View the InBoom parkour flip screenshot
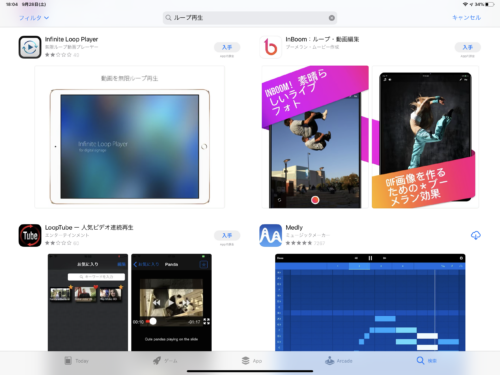500x375 pixels. point(315,137)
